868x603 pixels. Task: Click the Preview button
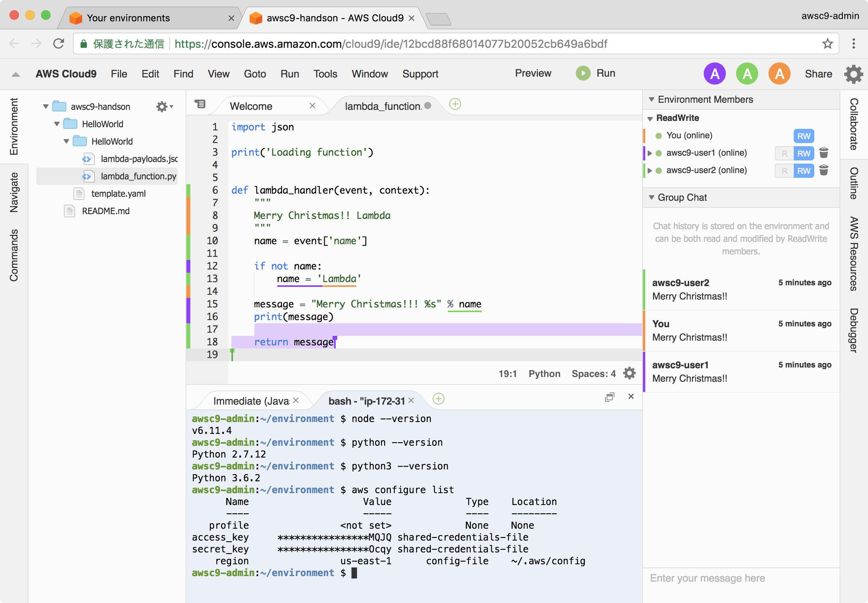(x=533, y=73)
